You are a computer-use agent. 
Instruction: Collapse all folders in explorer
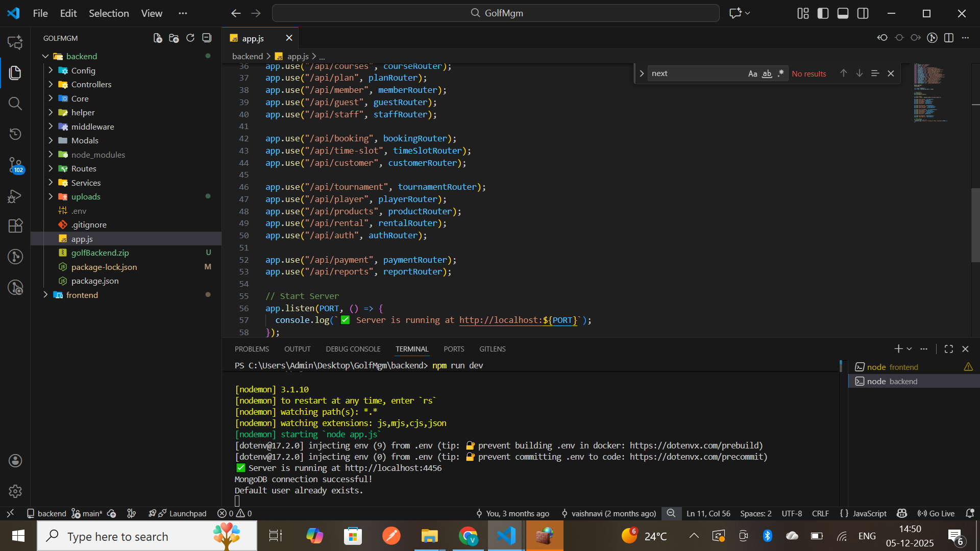point(207,38)
